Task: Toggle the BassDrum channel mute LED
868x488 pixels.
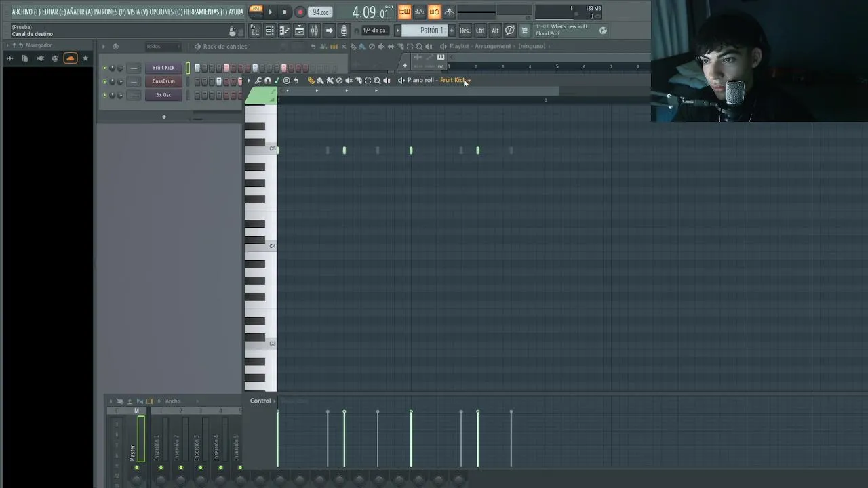Action: 104,81
